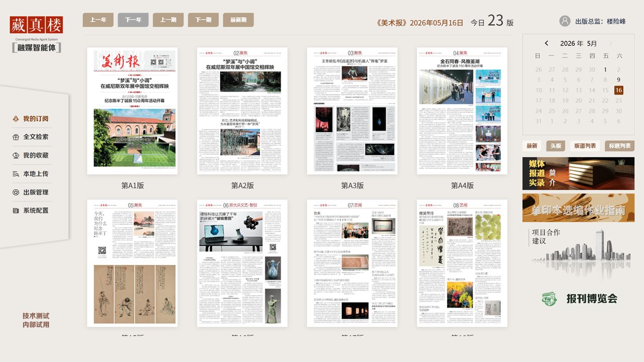Switch to the 版面列表 tab
The height and width of the screenshot is (362, 644).
click(x=585, y=146)
